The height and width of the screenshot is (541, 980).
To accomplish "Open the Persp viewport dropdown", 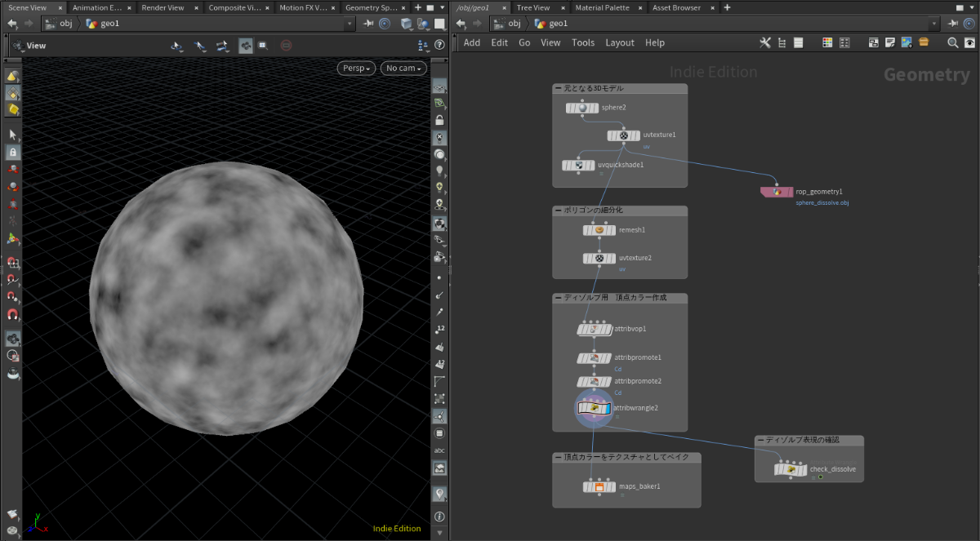I will coord(355,69).
